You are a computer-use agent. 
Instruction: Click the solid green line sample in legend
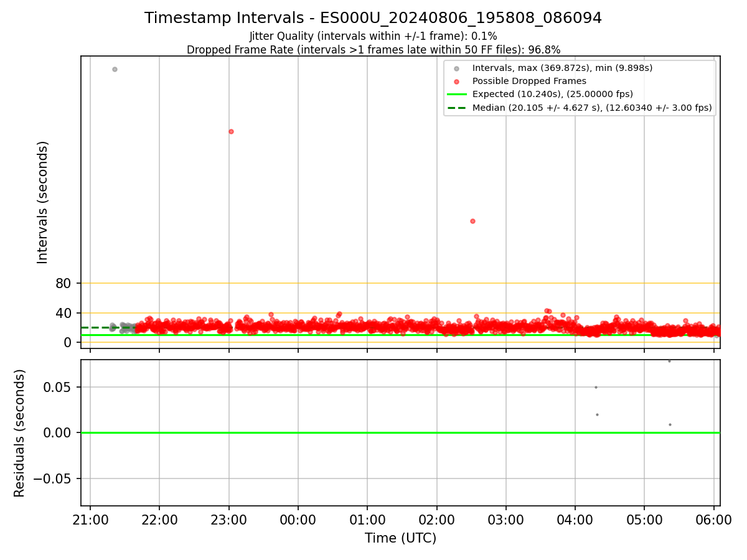pyautogui.click(x=456, y=95)
